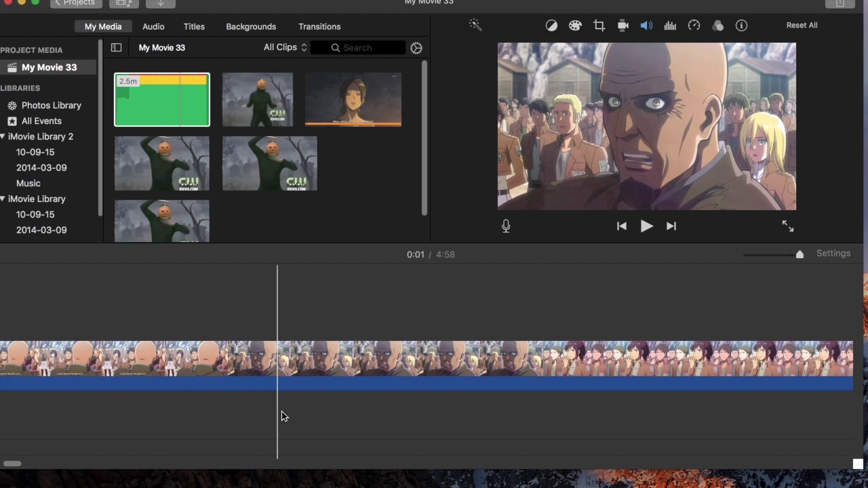Image resolution: width=868 pixels, height=488 pixels.
Task: Select 10-09-15 under second iMovie Library
Action: 35,214
